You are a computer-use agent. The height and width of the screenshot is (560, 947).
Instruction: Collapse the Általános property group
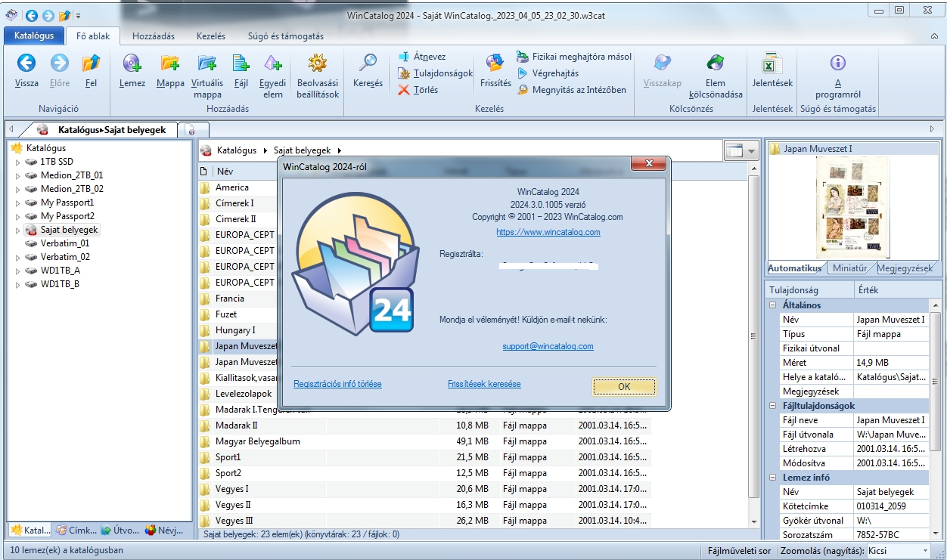pos(773,305)
